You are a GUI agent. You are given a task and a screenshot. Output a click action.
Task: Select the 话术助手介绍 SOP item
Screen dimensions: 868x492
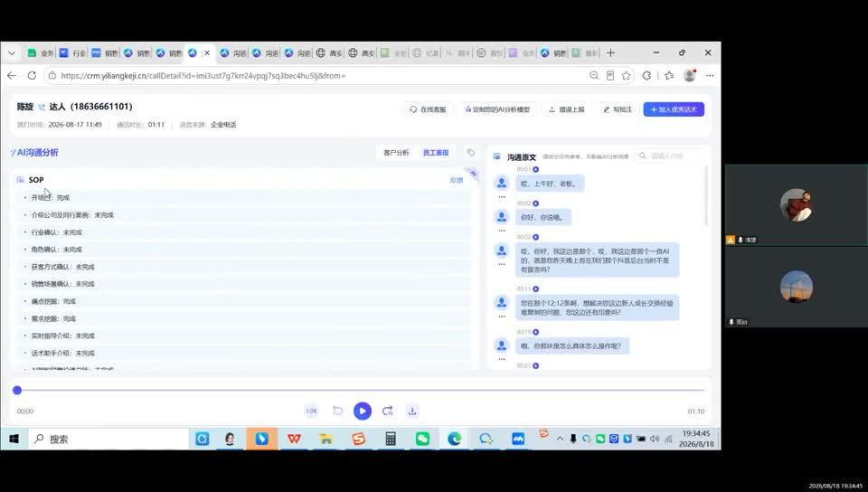coord(245,353)
